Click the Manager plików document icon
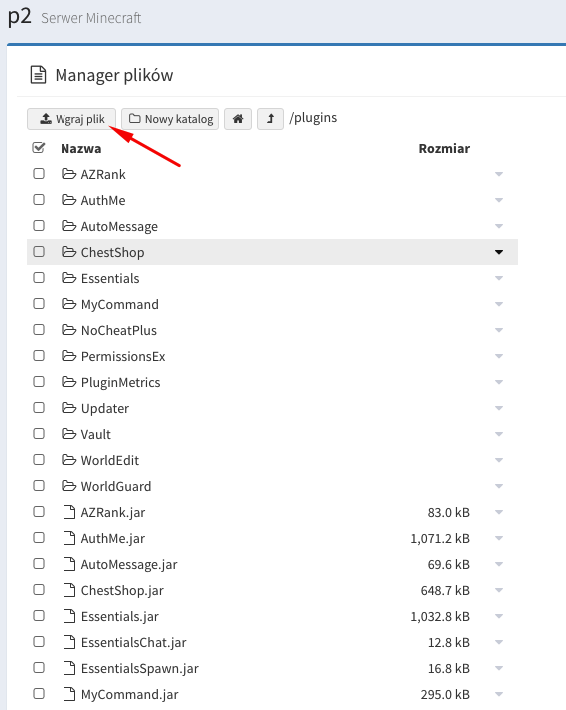This screenshot has height=710, width=566. click(x=38, y=75)
